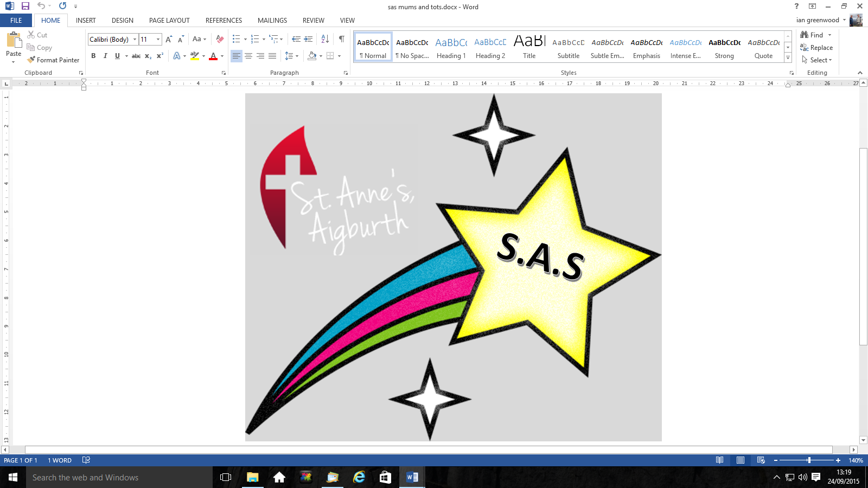Switch to the REFERENCES tab
Image resolution: width=868 pixels, height=488 pixels.
[x=224, y=21]
